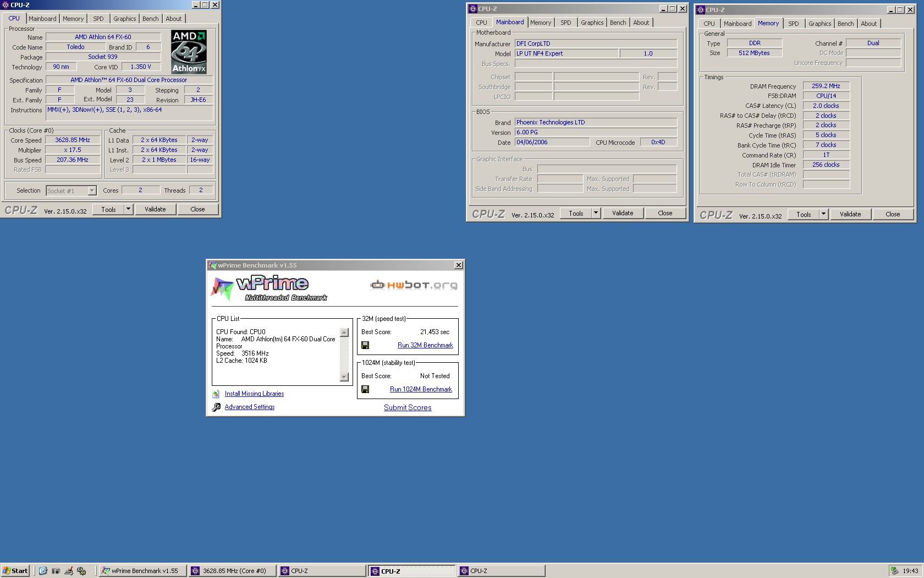
Task: Switch to Mainboard tab in DDR timings CPU-Z window
Action: click(x=737, y=24)
